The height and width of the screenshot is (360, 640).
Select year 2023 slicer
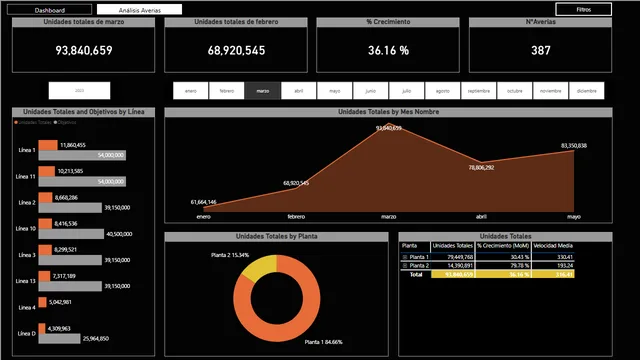(79, 91)
